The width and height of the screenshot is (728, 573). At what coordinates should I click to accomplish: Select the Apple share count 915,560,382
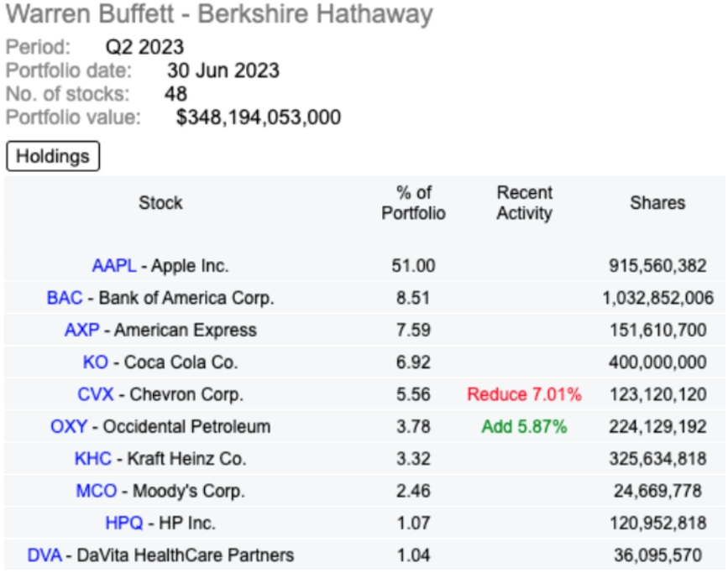pyautogui.click(x=657, y=266)
